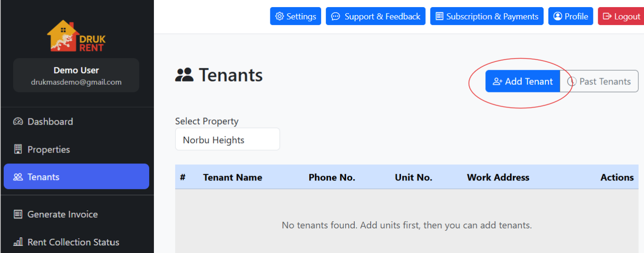The image size is (644, 253).
Task: Click the Generate Invoice document icon
Action: click(18, 214)
